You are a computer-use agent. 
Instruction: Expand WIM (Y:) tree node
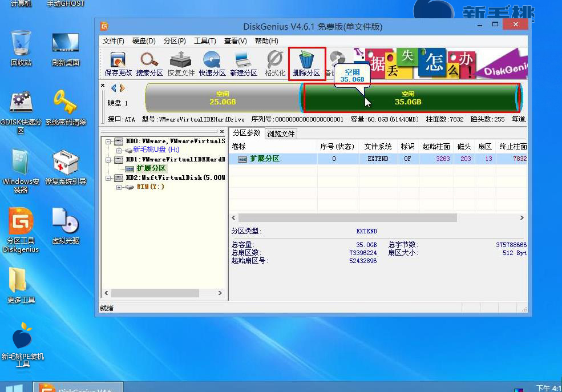tap(119, 187)
